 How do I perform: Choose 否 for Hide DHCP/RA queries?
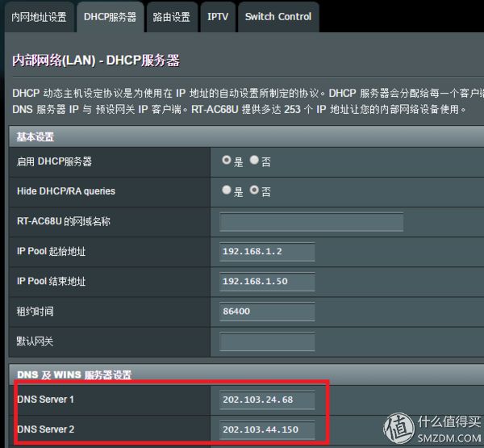pos(254,191)
